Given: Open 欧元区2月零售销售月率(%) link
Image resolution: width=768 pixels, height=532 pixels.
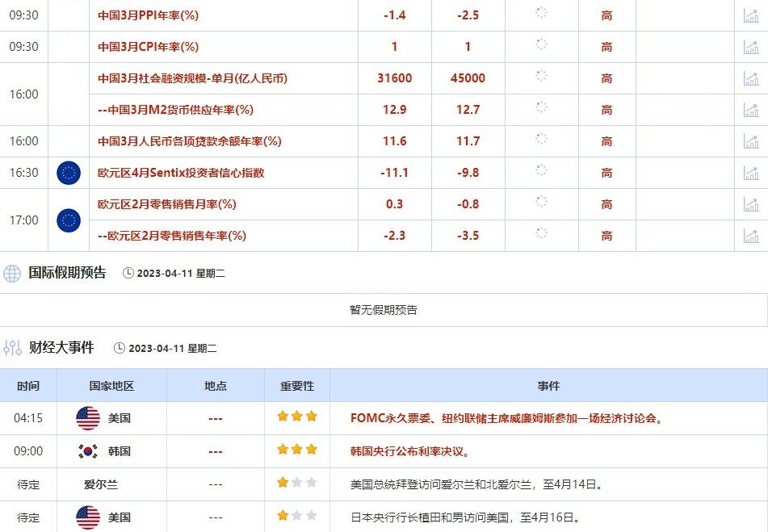Looking at the screenshot, I should click(x=166, y=204).
